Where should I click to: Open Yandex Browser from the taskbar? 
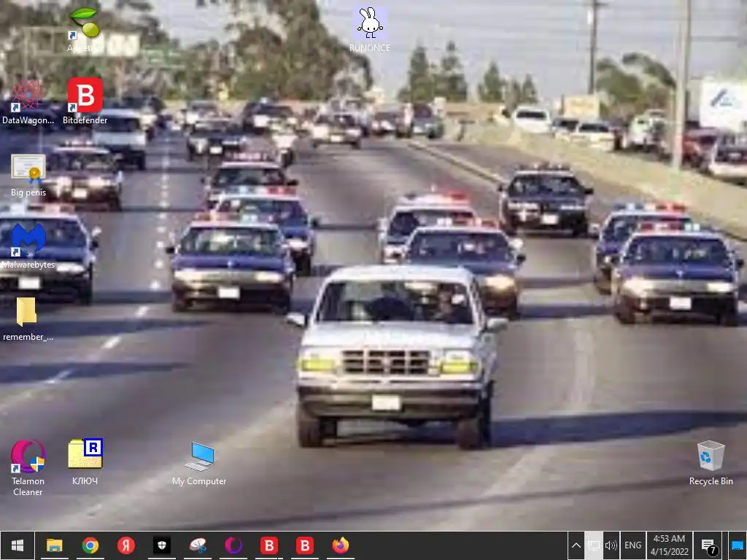126,545
